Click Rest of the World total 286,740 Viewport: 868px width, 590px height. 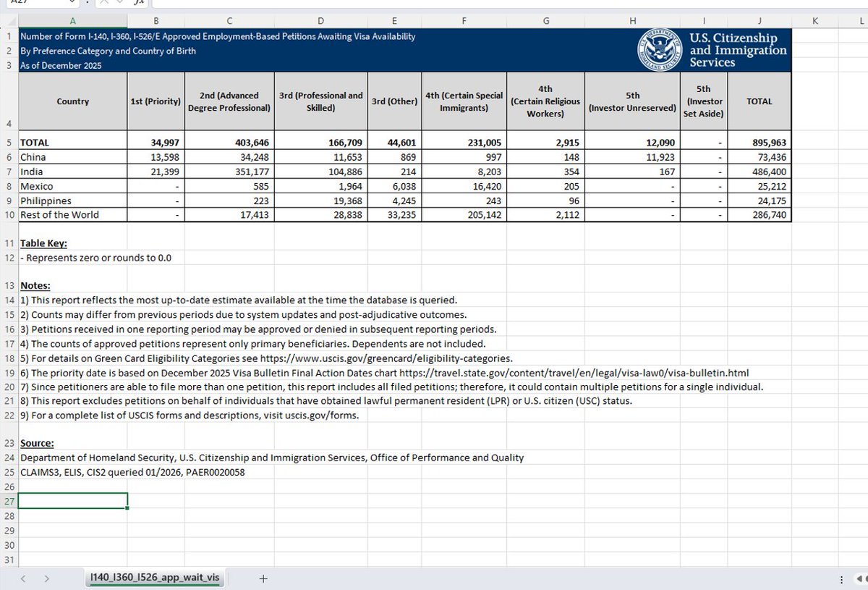(759, 214)
